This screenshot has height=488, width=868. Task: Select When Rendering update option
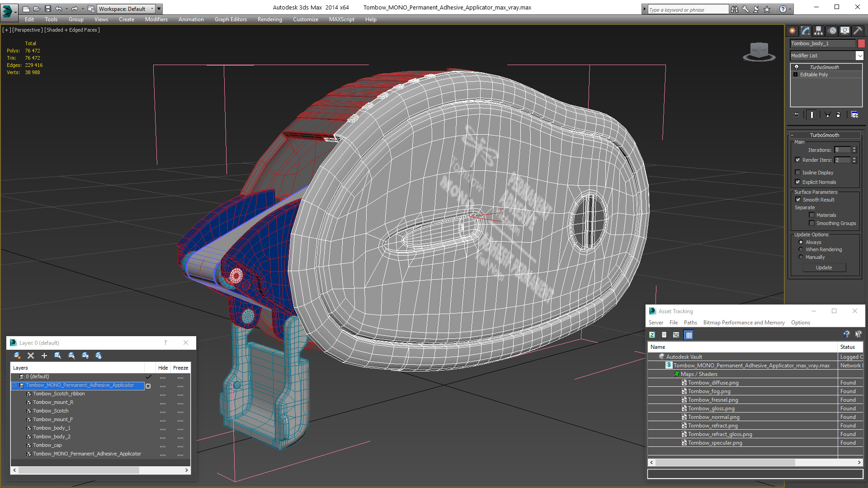(x=801, y=249)
